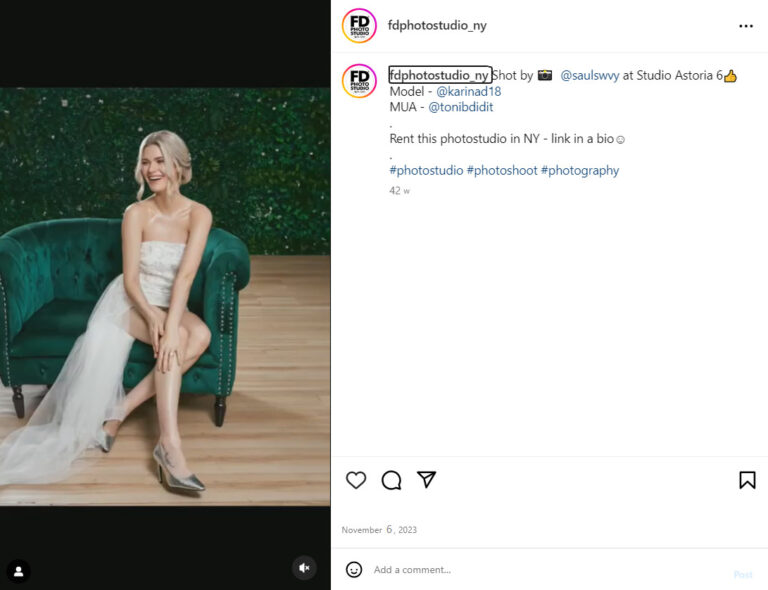Click the profile avatar beside the caption
This screenshot has height=590, width=768.
[359, 80]
